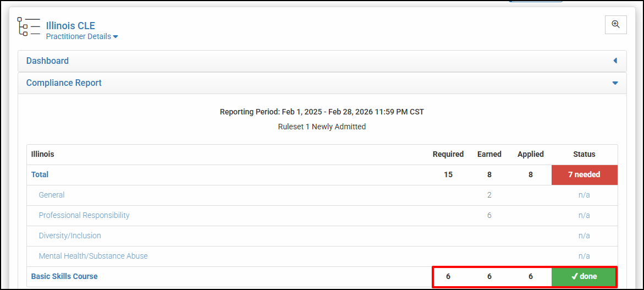Image resolution: width=644 pixels, height=290 pixels.
Task: Click the Earned column header
Action: pyautogui.click(x=489, y=155)
